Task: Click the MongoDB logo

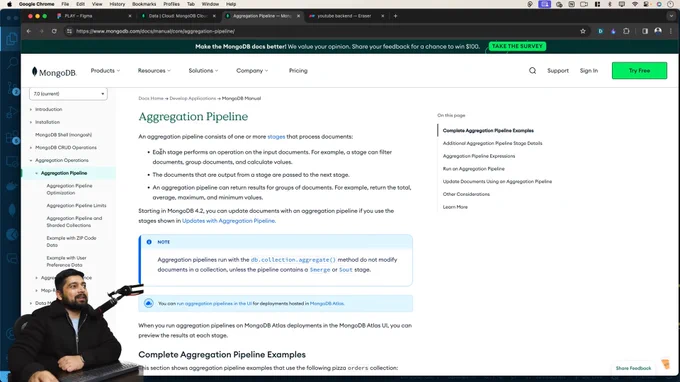Action: pyautogui.click(x=54, y=72)
